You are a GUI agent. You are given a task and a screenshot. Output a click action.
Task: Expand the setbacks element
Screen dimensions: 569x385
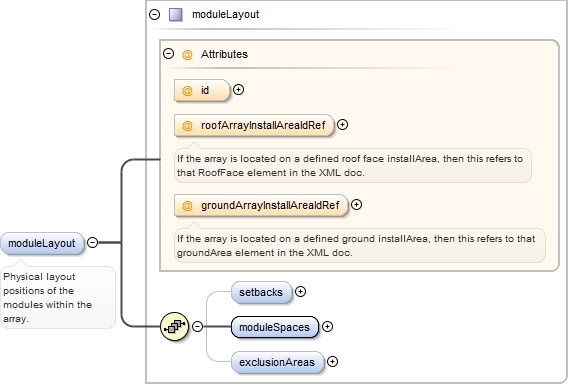300,291
